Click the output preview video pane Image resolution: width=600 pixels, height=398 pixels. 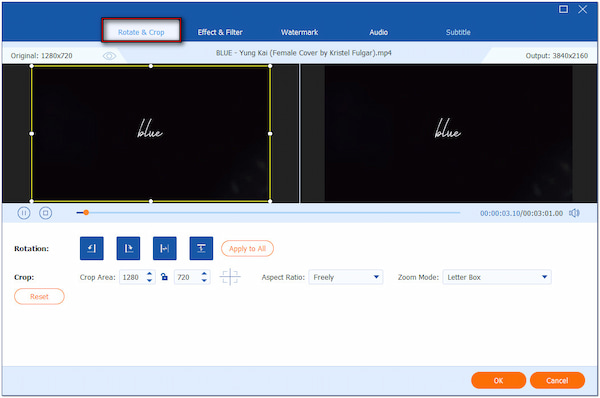pyautogui.click(x=448, y=133)
